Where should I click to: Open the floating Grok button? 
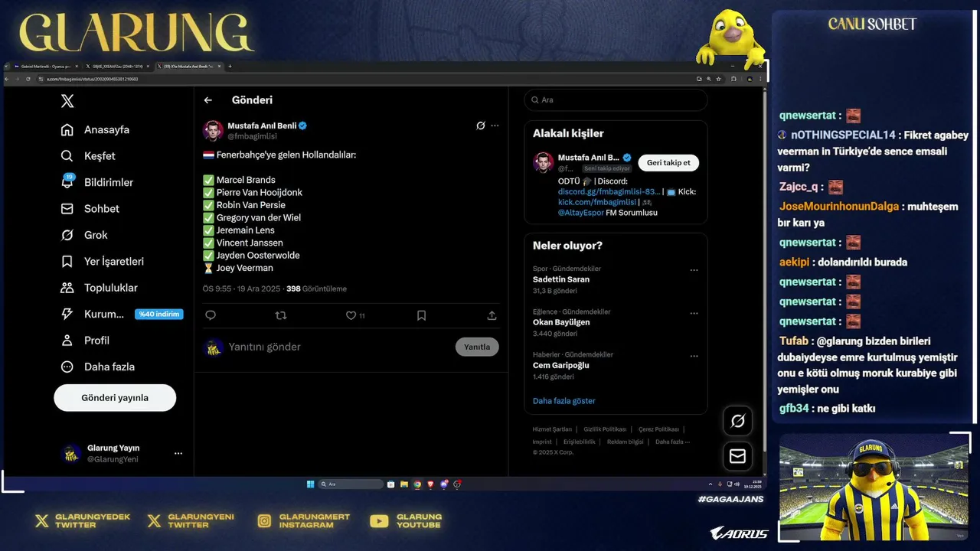(738, 421)
